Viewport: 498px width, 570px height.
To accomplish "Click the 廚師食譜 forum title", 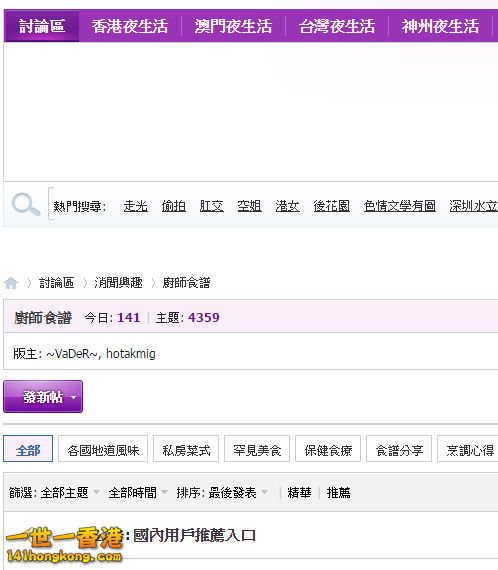I will click(43, 318).
